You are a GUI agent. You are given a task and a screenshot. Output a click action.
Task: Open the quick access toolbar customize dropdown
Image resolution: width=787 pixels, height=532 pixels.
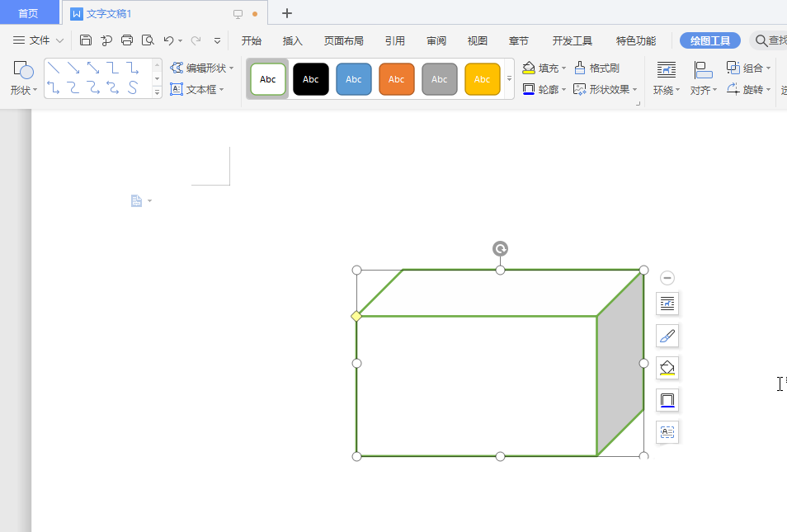click(x=217, y=40)
